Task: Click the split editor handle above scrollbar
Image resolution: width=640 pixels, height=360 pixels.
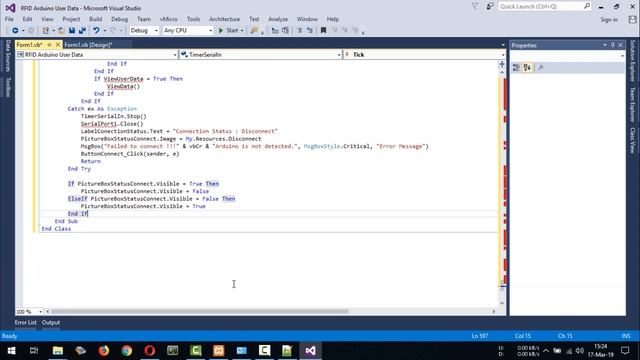Action: pos(502,64)
